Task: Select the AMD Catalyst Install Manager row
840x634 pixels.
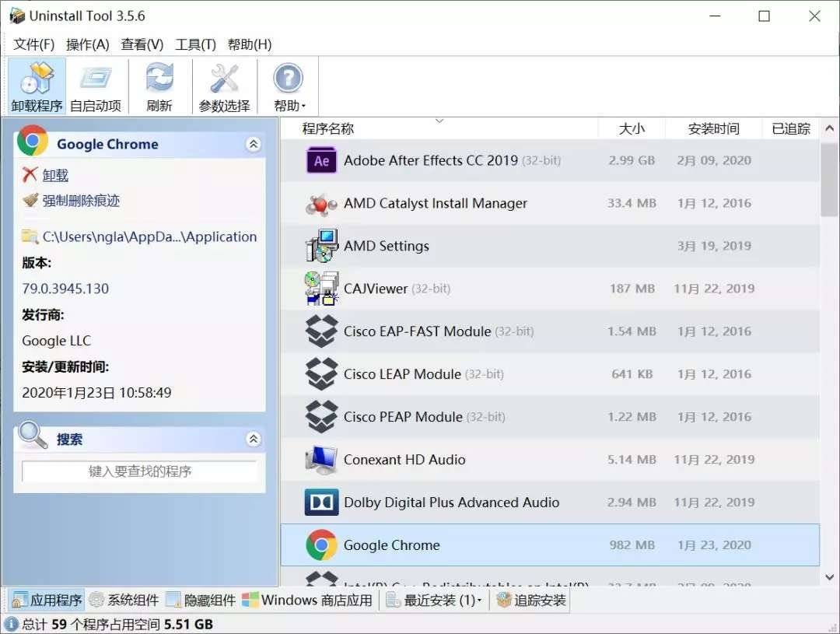Action: (x=550, y=203)
